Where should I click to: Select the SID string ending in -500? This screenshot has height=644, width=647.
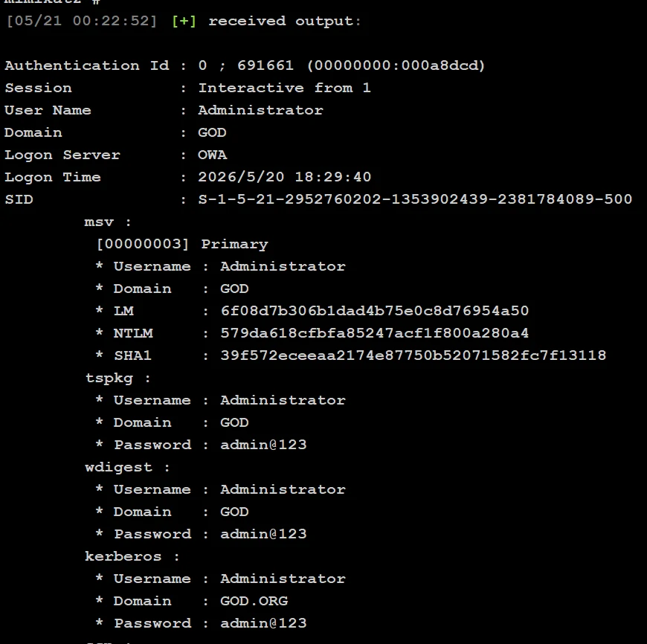(x=415, y=199)
